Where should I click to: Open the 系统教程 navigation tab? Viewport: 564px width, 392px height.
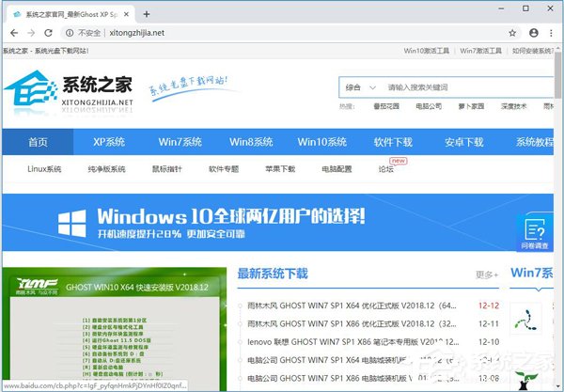[535, 142]
